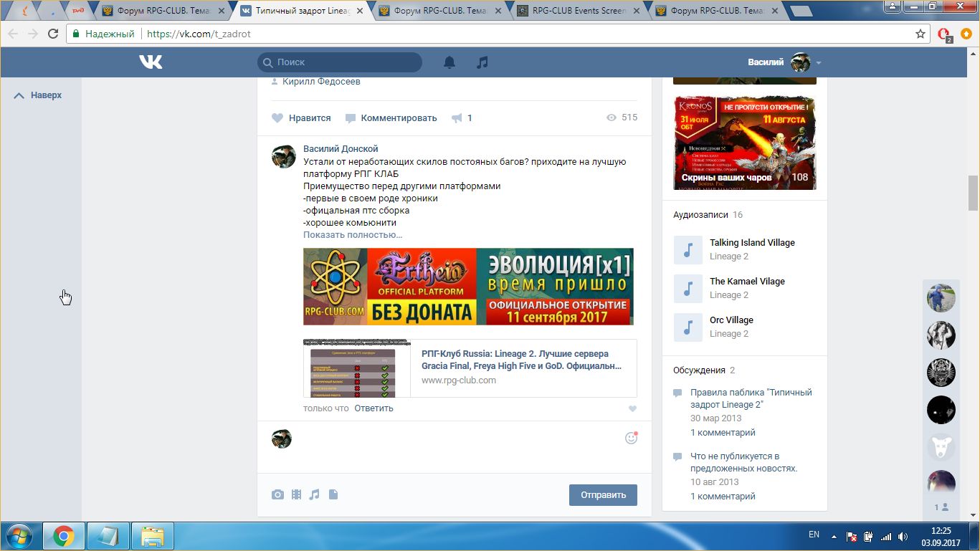Click the Отправить send button
Viewport: 980px width, 551px height.
pos(603,495)
